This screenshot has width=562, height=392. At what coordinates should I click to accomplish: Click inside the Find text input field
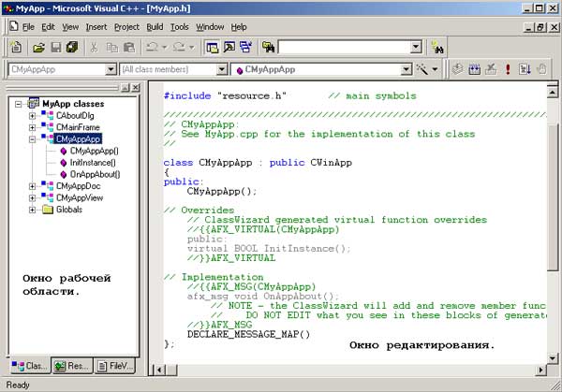pos(345,47)
